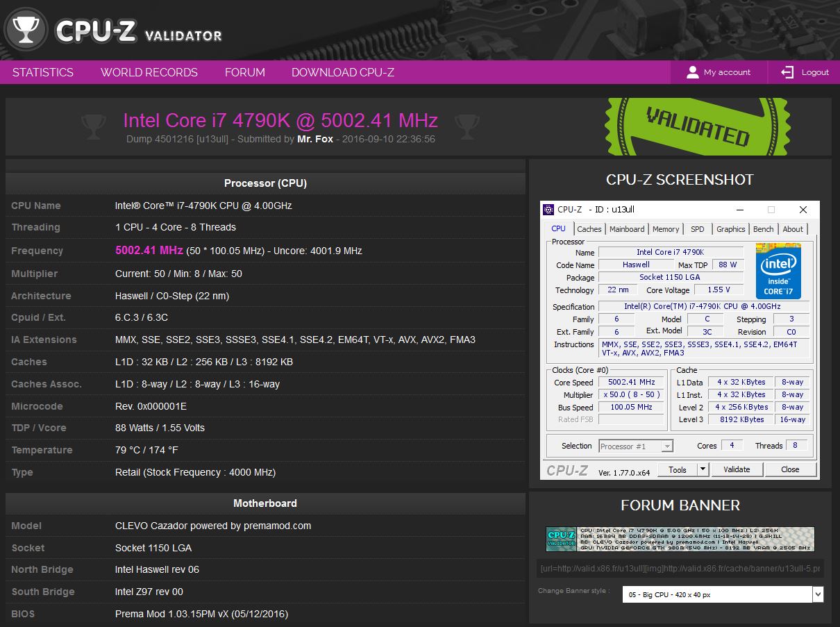Click the Code Name Haswell field

636,265
